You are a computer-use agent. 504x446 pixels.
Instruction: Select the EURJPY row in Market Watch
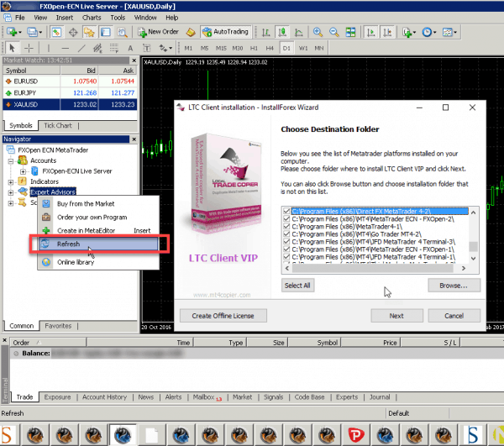(70, 93)
